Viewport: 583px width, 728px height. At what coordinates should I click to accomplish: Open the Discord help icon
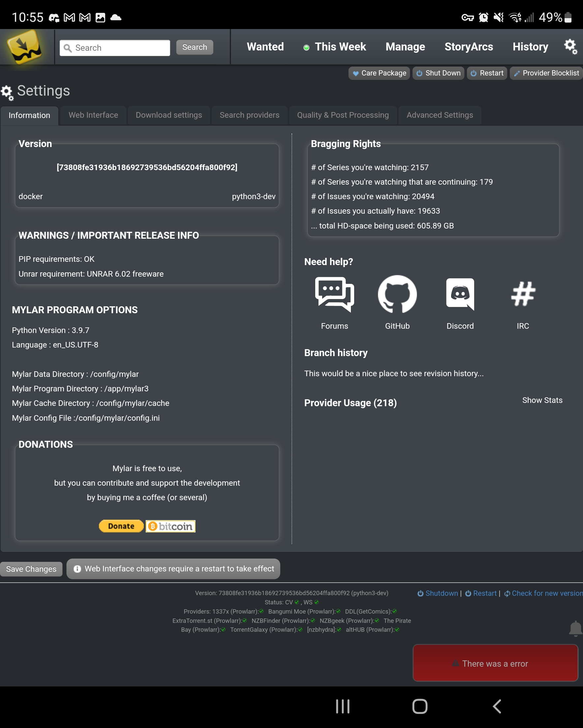pyautogui.click(x=460, y=294)
